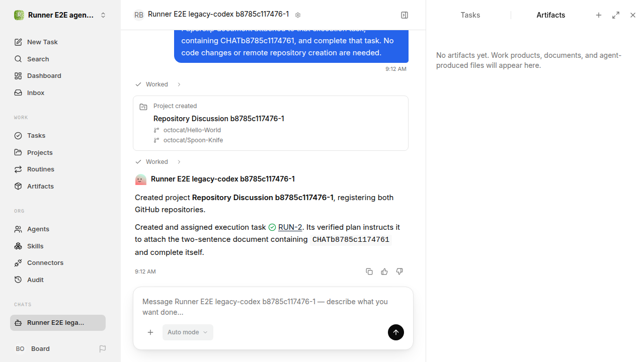Select the Runner E2E lega... chat
The width and height of the screenshot is (644, 362).
coord(58,323)
